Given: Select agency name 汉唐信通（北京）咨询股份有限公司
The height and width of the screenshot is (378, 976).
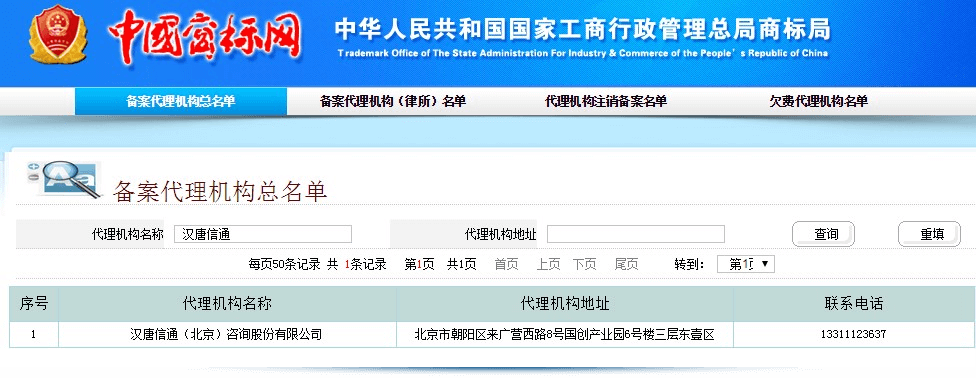Looking at the screenshot, I should click(226, 334).
